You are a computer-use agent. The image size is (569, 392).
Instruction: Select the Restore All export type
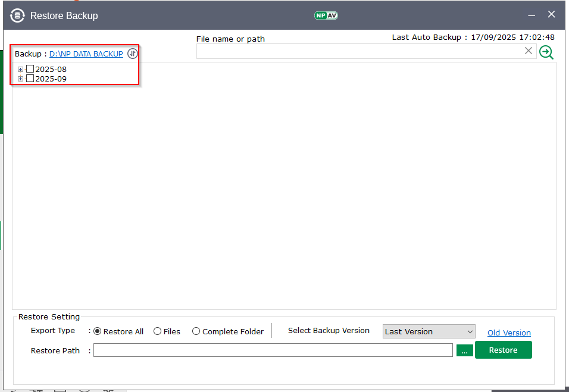[98, 331]
